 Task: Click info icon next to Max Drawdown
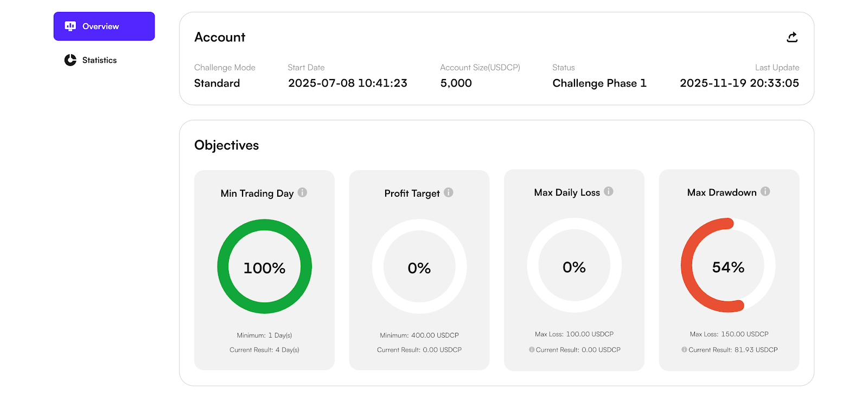pyautogui.click(x=765, y=191)
